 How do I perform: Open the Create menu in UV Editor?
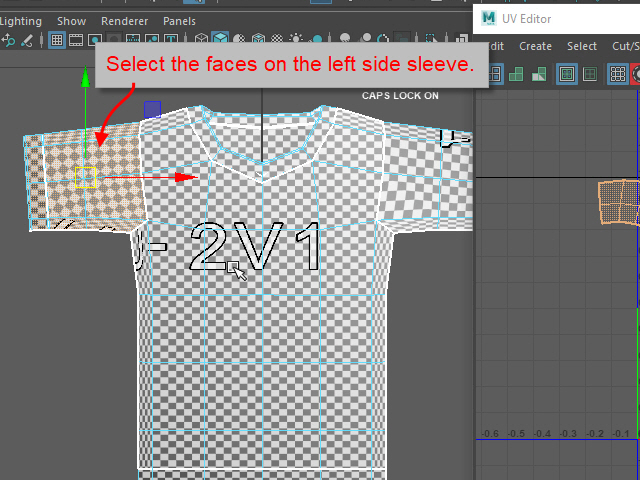[x=535, y=46]
